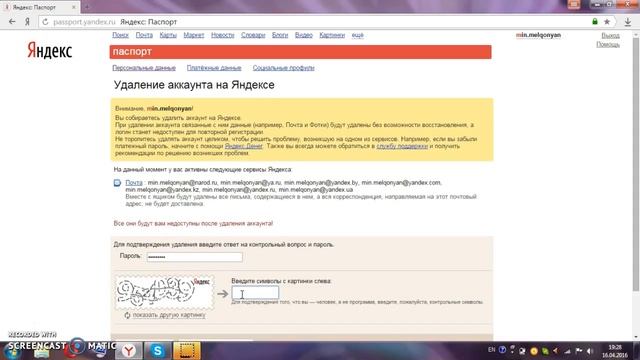640x360 pixels.
Task: Open the Яндекс logo
Action: [x=50, y=51]
